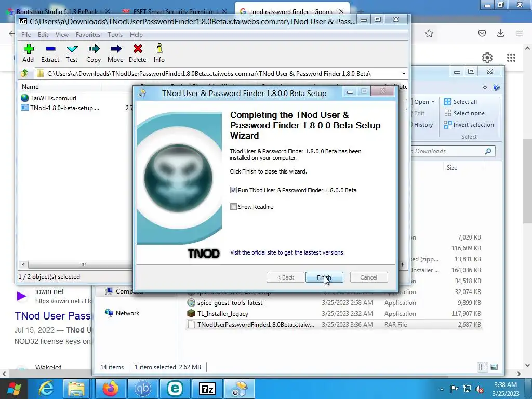
Task: Open the Help menu in 7-Zip
Action: tap(136, 35)
